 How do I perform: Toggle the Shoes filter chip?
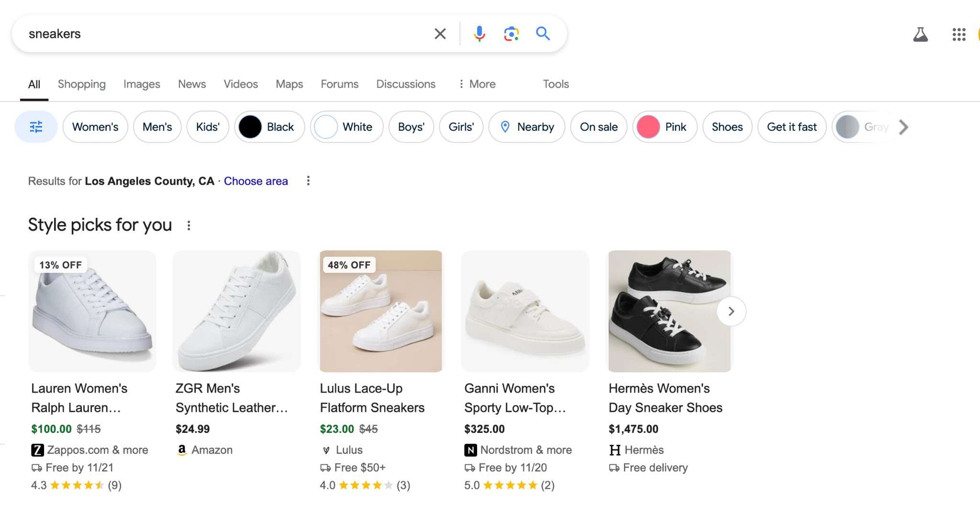pos(727,127)
